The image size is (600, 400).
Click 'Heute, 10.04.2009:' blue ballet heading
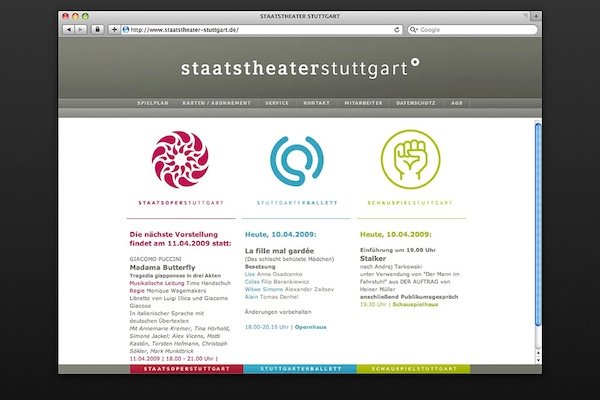[x=280, y=234]
